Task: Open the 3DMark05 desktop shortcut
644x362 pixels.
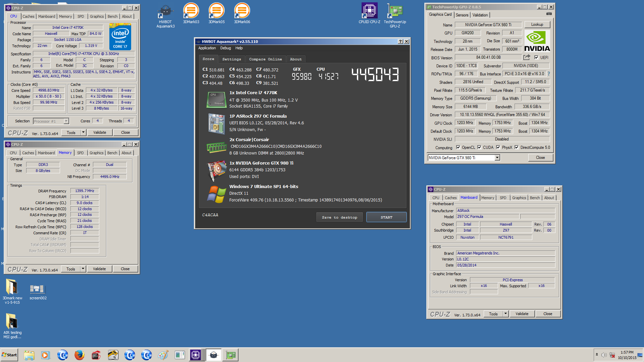Action: [x=216, y=13]
